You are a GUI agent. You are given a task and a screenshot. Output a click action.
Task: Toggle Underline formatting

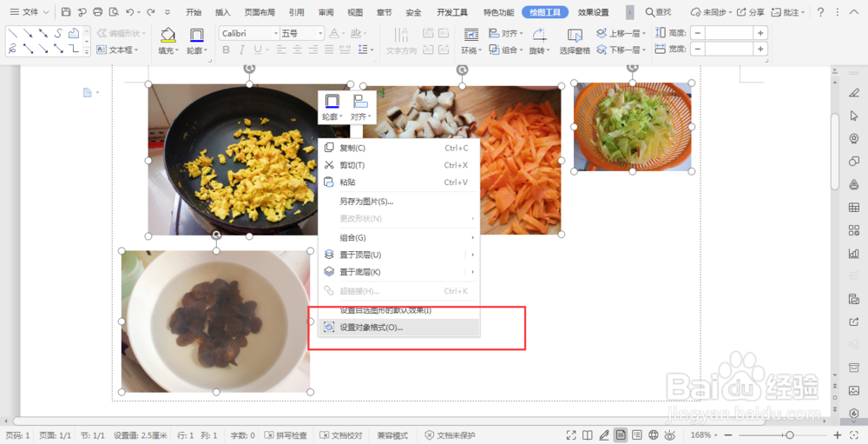(258, 50)
